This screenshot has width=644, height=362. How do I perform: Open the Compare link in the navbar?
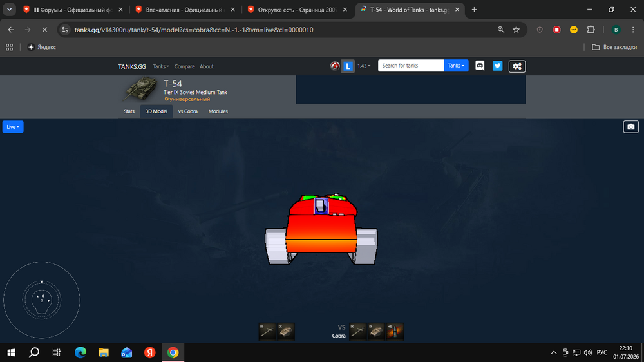click(184, 66)
